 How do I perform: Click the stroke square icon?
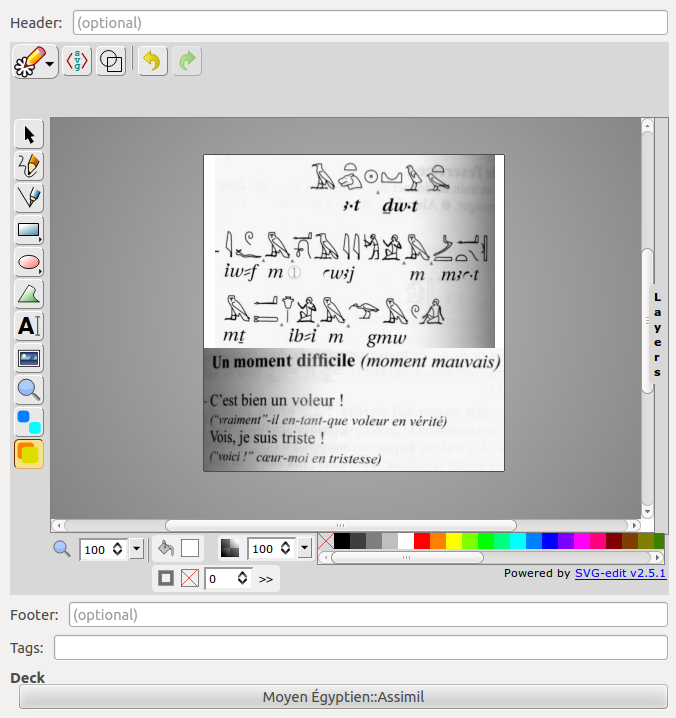(166, 578)
